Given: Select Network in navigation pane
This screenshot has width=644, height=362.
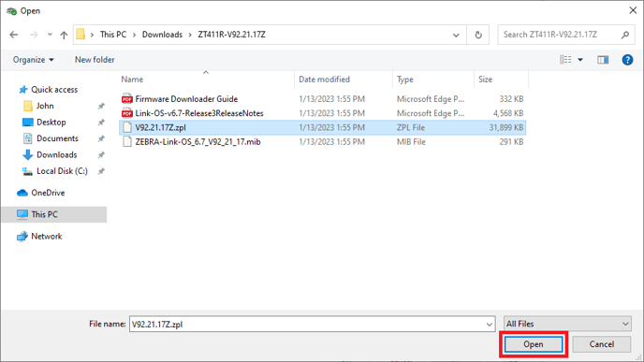Looking at the screenshot, I should [x=47, y=237].
